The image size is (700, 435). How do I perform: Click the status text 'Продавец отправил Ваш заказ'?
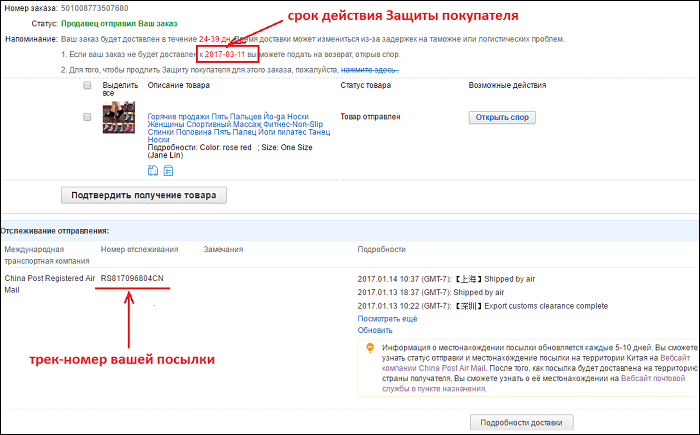point(119,24)
